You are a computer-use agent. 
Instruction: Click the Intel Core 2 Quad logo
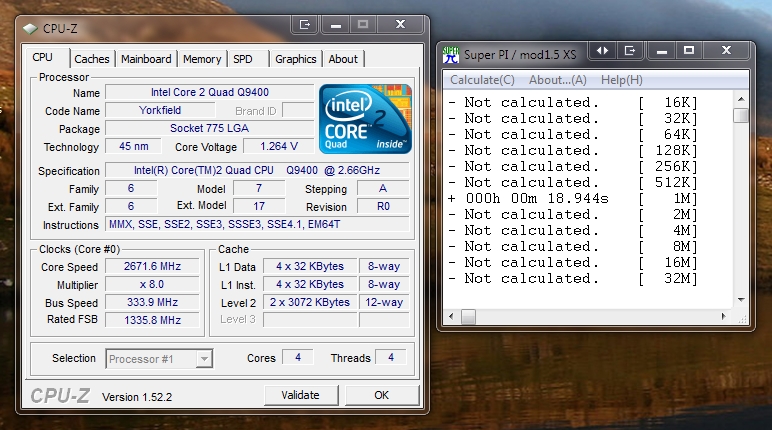(365, 119)
